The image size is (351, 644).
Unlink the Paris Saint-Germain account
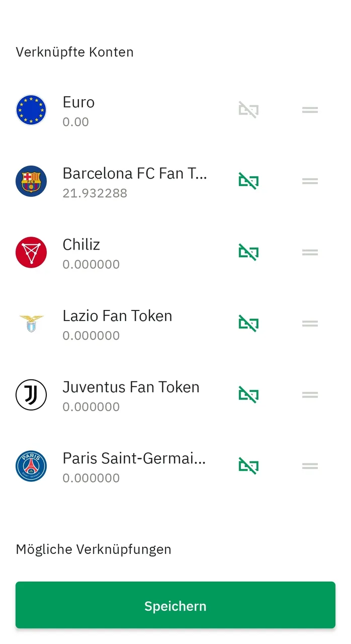[248, 466]
